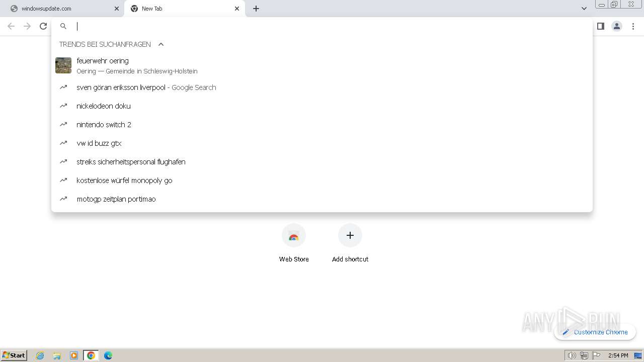This screenshot has height=362, width=644.
Task: Click the network status tray icon
Action: click(584, 355)
